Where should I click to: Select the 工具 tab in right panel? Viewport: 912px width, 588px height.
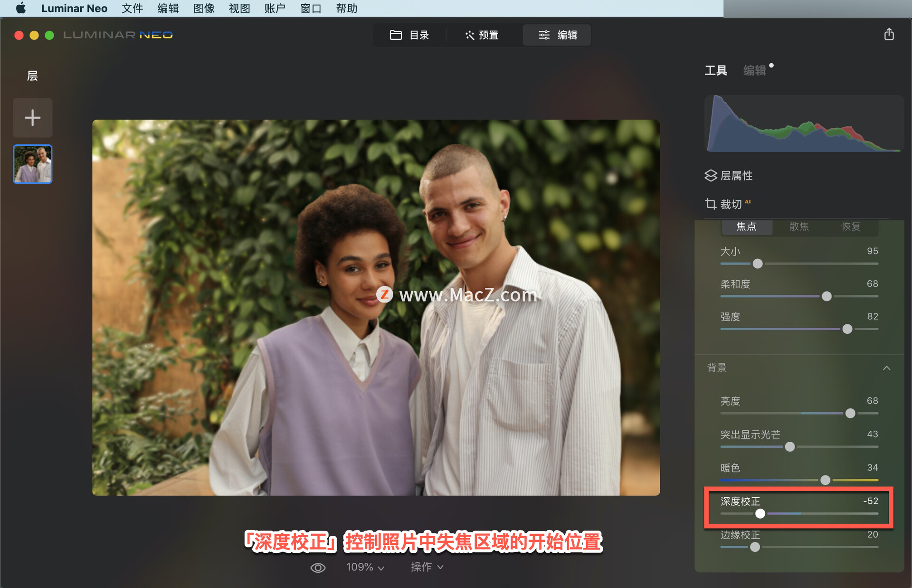click(x=716, y=70)
